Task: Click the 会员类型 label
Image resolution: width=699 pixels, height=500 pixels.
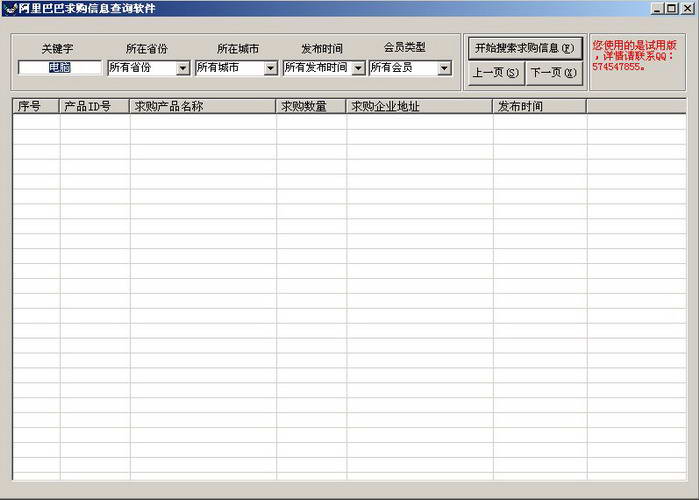Action: point(405,47)
